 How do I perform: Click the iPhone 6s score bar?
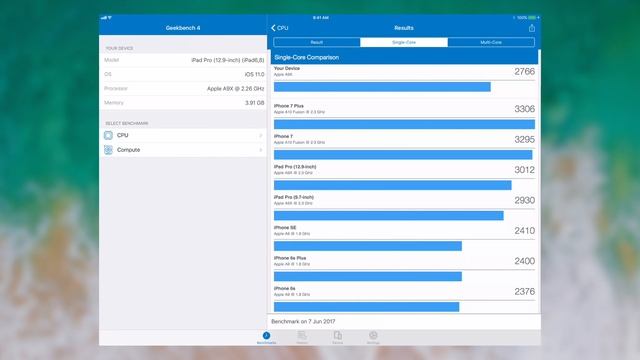(x=367, y=307)
